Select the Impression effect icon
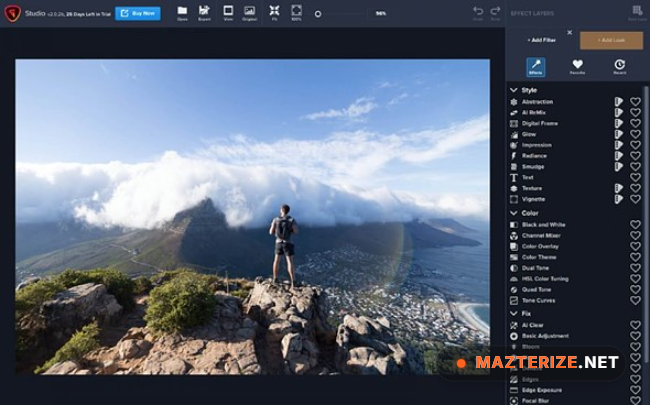The height and width of the screenshot is (405, 650). click(514, 145)
